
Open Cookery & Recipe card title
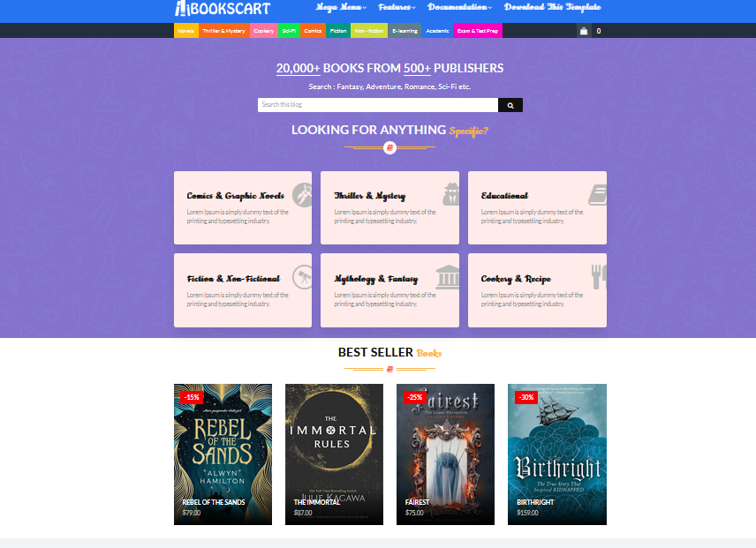[x=516, y=279]
